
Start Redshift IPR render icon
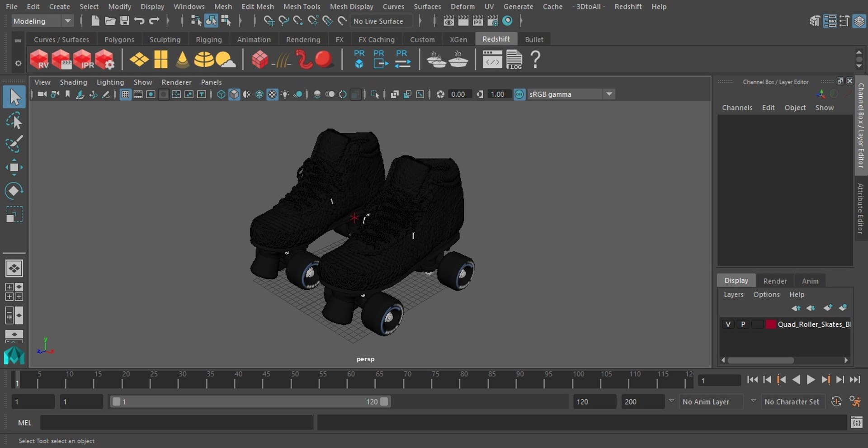(x=83, y=60)
